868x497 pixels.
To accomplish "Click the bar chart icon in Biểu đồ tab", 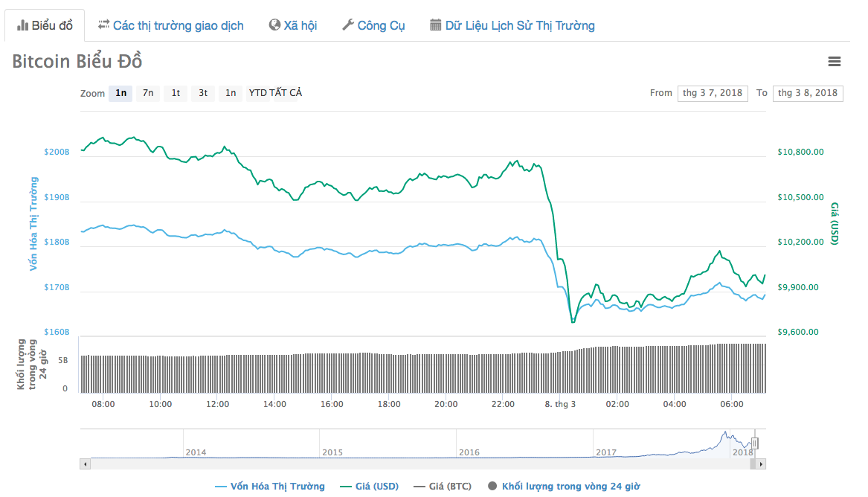I will click(23, 25).
